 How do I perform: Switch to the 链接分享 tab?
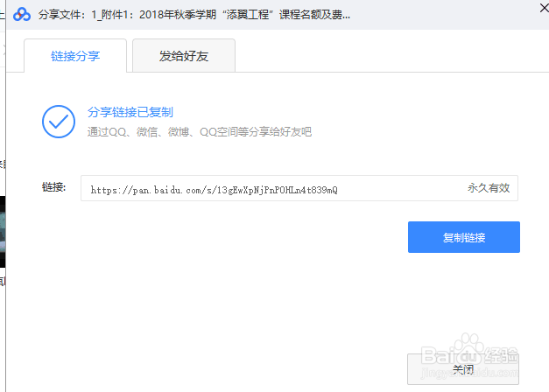75,56
